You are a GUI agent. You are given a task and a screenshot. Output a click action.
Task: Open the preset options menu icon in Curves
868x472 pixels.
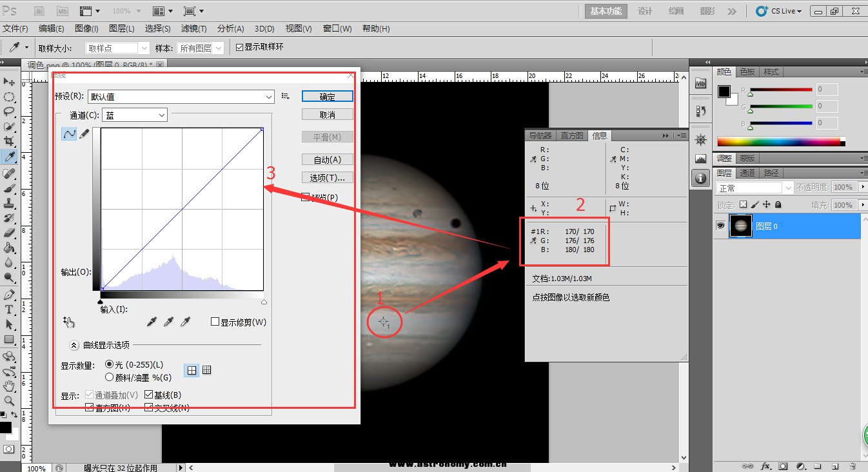click(286, 96)
